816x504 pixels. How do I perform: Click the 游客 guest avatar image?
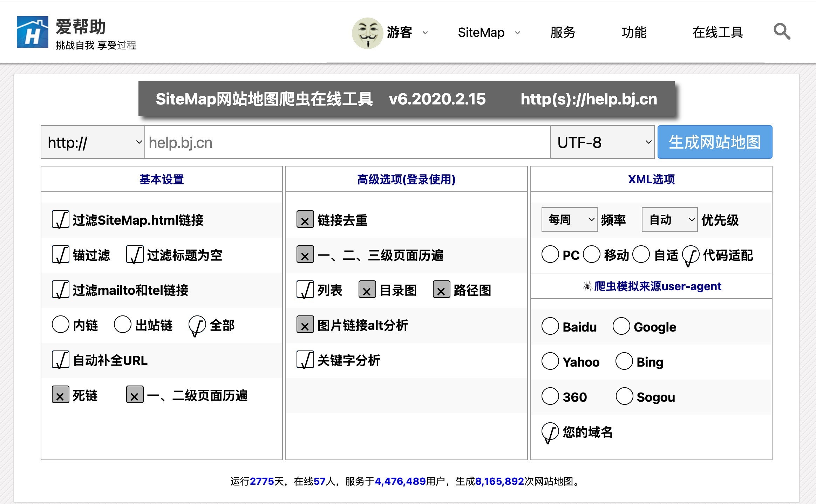pyautogui.click(x=367, y=33)
